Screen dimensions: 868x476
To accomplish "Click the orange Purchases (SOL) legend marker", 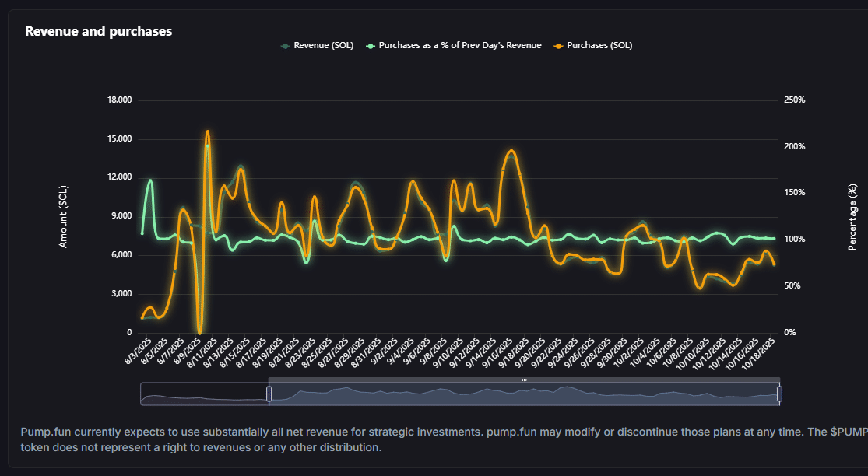I will click(558, 46).
